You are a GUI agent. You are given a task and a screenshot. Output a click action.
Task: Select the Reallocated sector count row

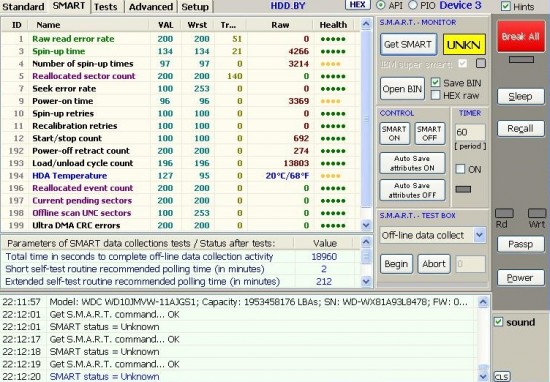click(x=181, y=76)
